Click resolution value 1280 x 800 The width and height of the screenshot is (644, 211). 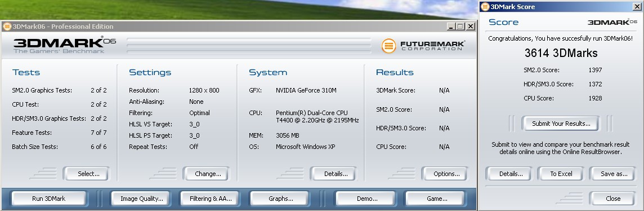[204, 90]
